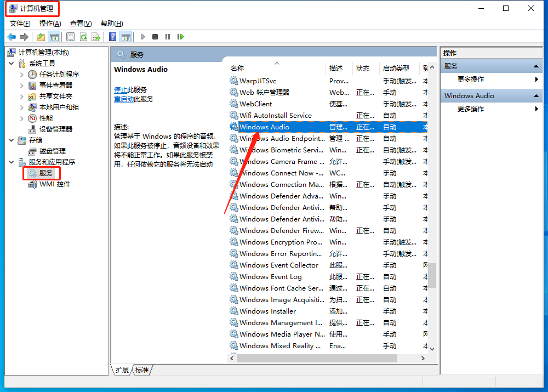Image resolution: width=548 pixels, height=392 pixels.
Task: Collapse the 系统工具 tree node
Action: [12, 64]
